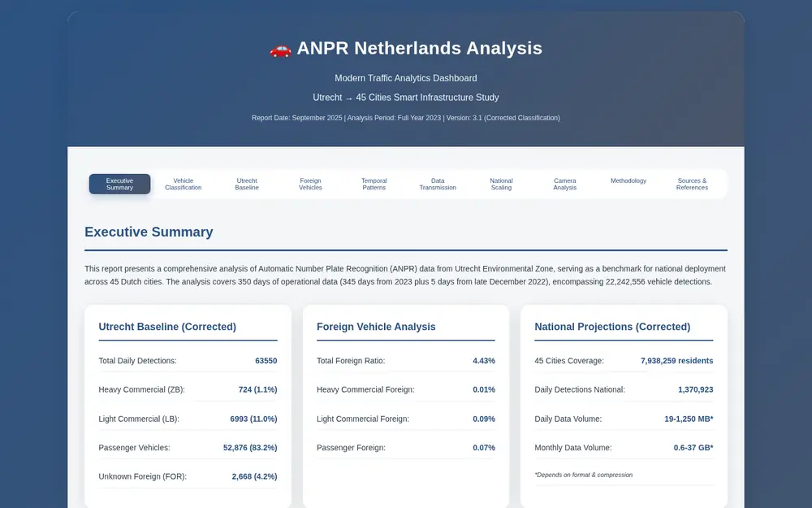Image resolution: width=812 pixels, height=508 pixels.
Task: Click the Modern Traffic Analytics Dashboard subtitle
Action: [406, 78]
